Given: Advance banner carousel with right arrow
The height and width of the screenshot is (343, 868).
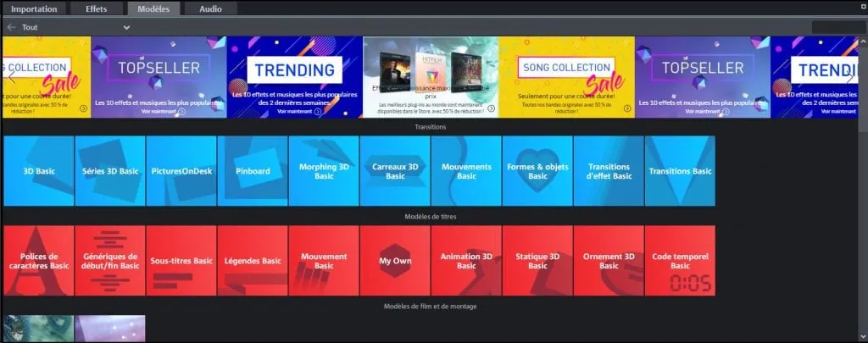Looking at the screenshot, I should tap(849, 77).
